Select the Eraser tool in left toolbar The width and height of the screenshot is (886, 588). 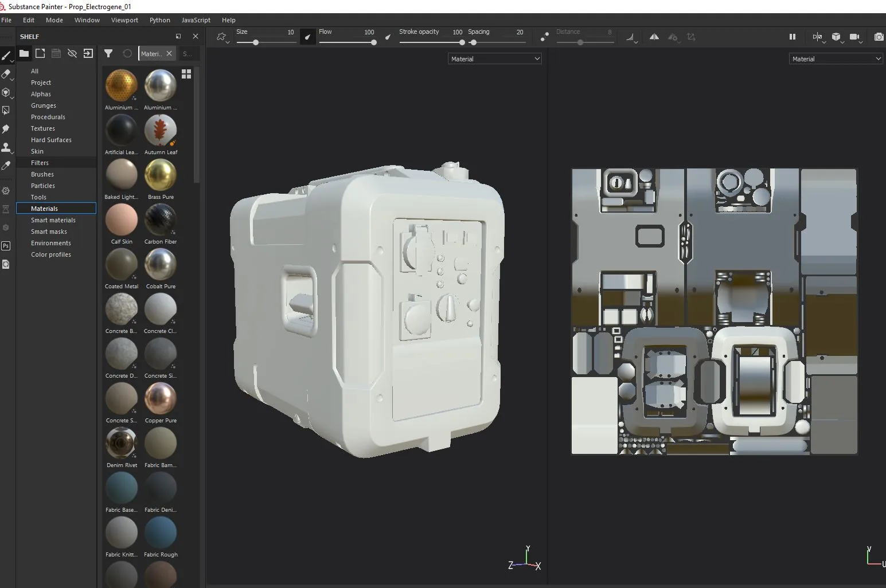click(6, 74)
